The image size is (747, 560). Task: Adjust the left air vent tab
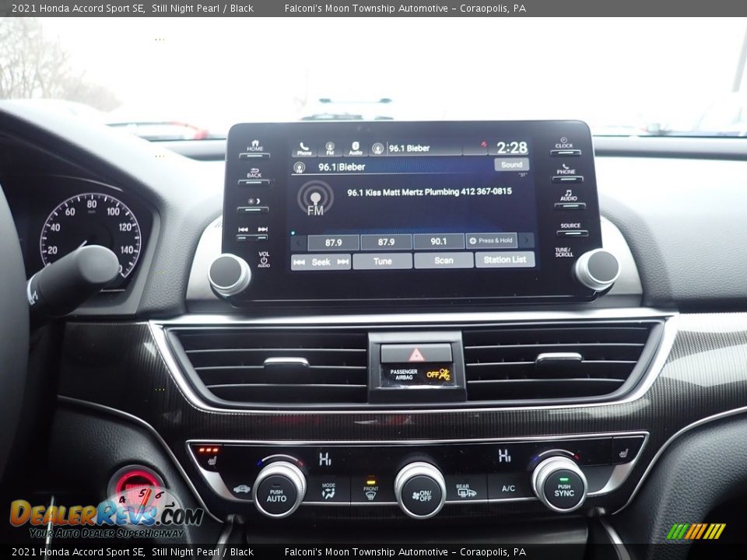point(286,363)
